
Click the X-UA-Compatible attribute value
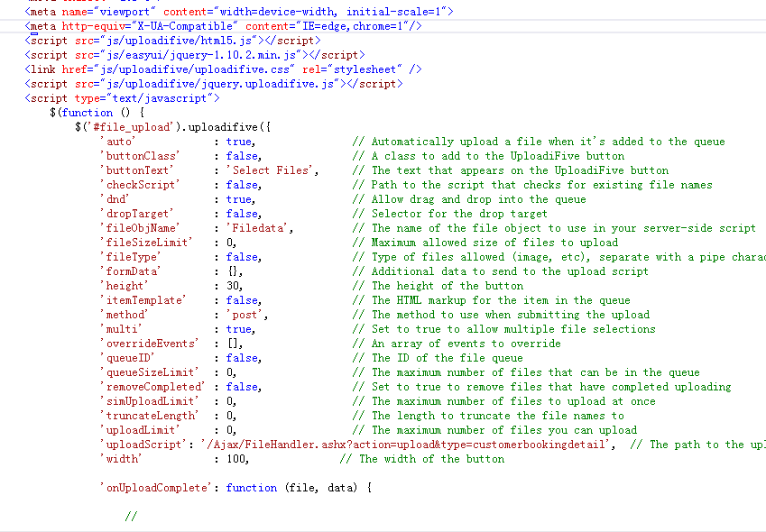click(x=185, y=26)
